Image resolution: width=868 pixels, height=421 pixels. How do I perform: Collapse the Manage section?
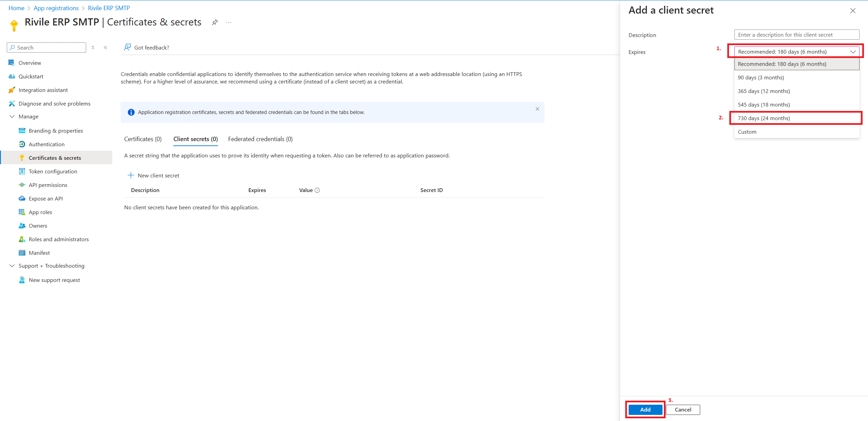12,116
